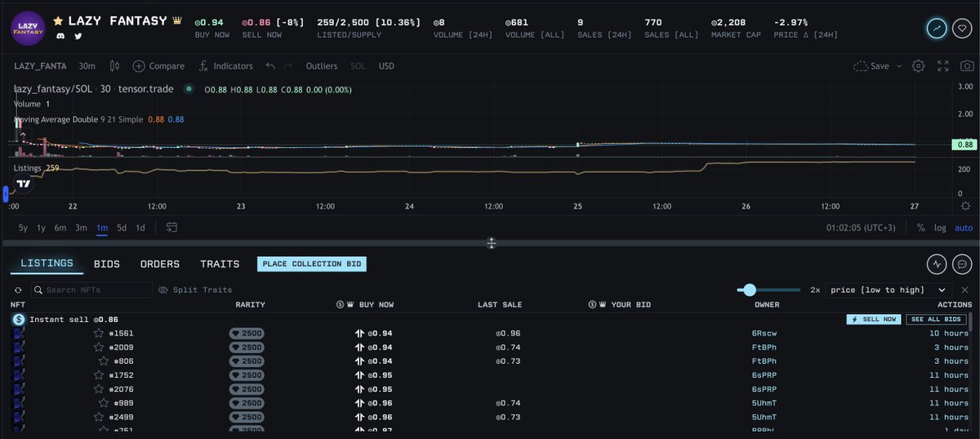Switch chart currency to USD
Viewport: 980px width, 439px height.
[386, 66]
